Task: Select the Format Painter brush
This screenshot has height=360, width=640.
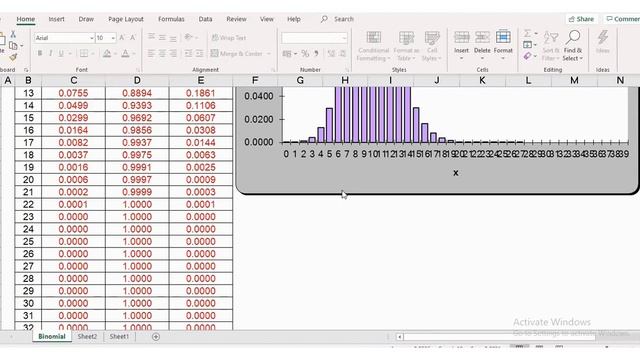Action: (x=13, y=57)
